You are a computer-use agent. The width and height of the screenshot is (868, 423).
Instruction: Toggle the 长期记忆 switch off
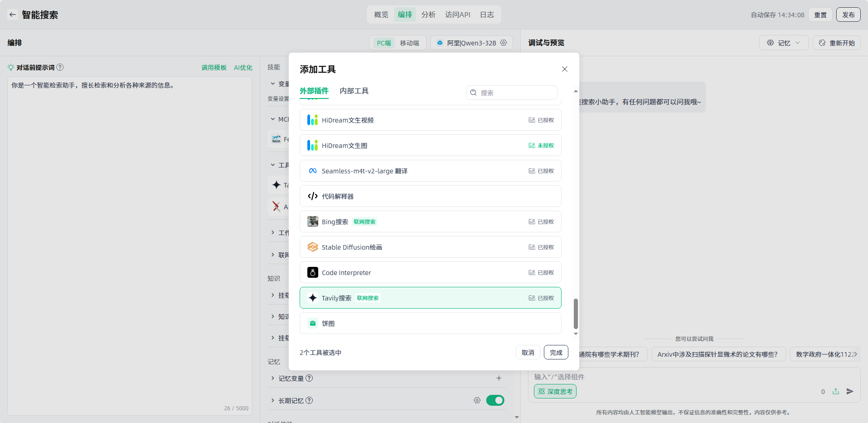[495, 400]
